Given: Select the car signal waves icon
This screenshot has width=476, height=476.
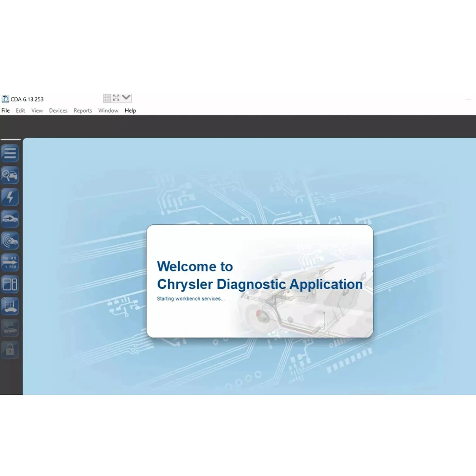Looking at the screenshot, I should click(10, 241).
